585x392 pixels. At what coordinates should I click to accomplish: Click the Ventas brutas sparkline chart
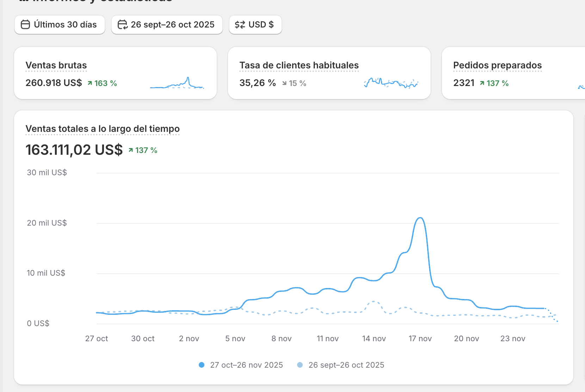coord(177,83)
